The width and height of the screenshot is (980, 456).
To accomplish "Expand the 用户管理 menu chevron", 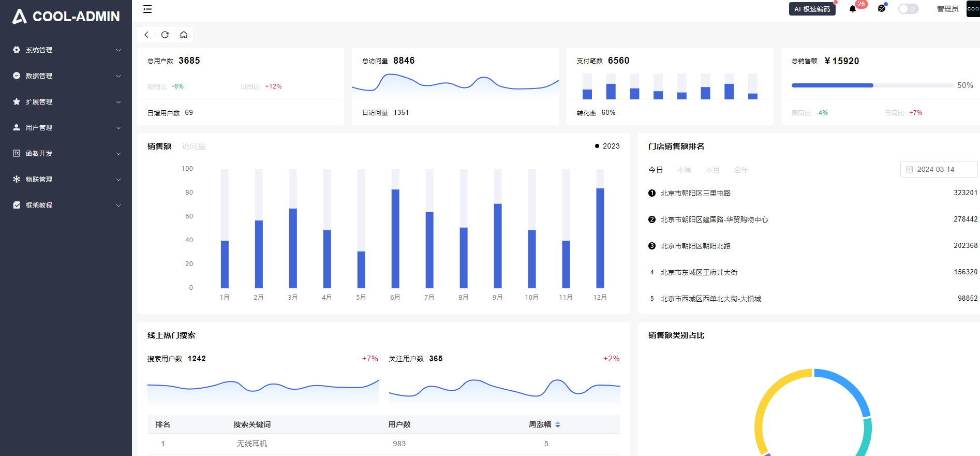I will [x=118, y=128].
